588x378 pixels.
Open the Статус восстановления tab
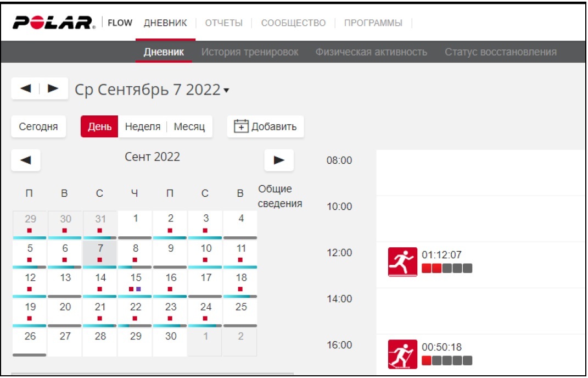(x=500, y=52)
